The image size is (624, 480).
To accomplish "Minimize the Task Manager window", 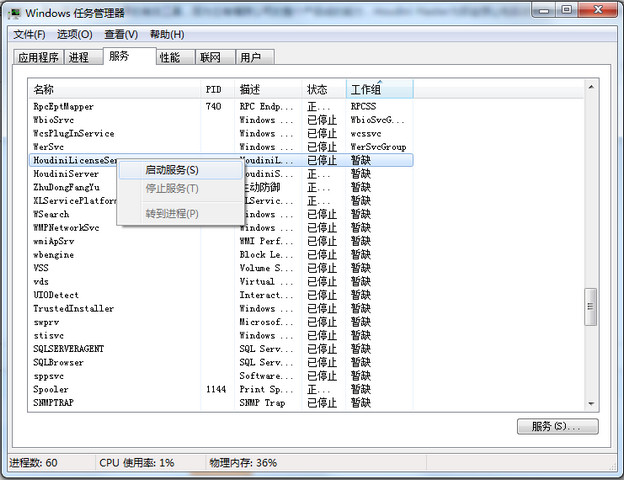I will coord(544,10).
